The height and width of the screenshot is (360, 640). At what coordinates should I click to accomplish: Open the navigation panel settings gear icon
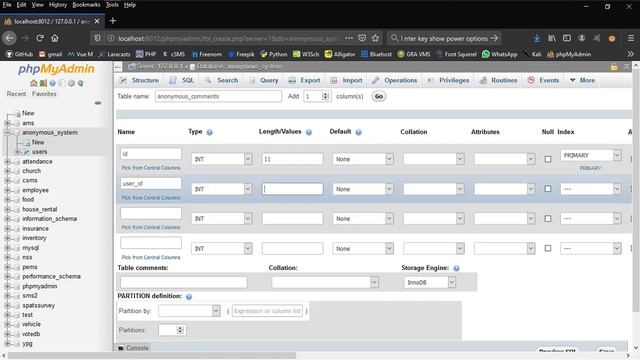click(x=71, y=83)
